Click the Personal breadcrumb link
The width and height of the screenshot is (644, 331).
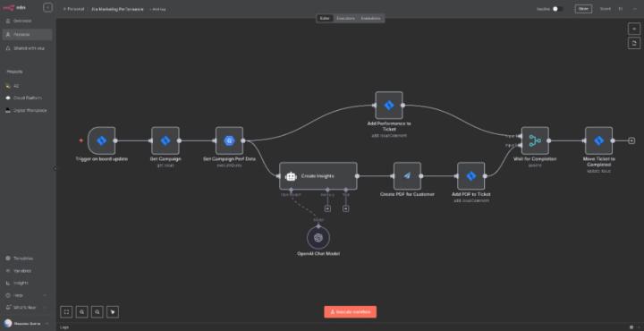[x=74, y=9]
